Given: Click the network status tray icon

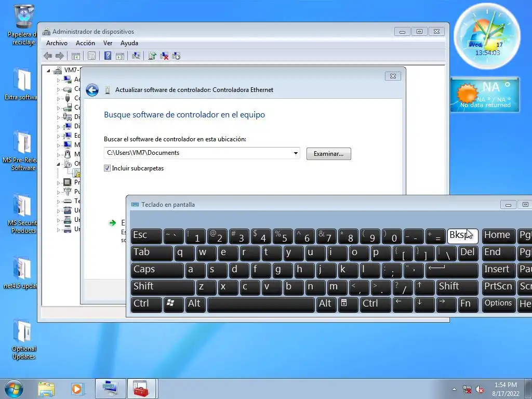Looking at the screenshot, I should [467, 390].
